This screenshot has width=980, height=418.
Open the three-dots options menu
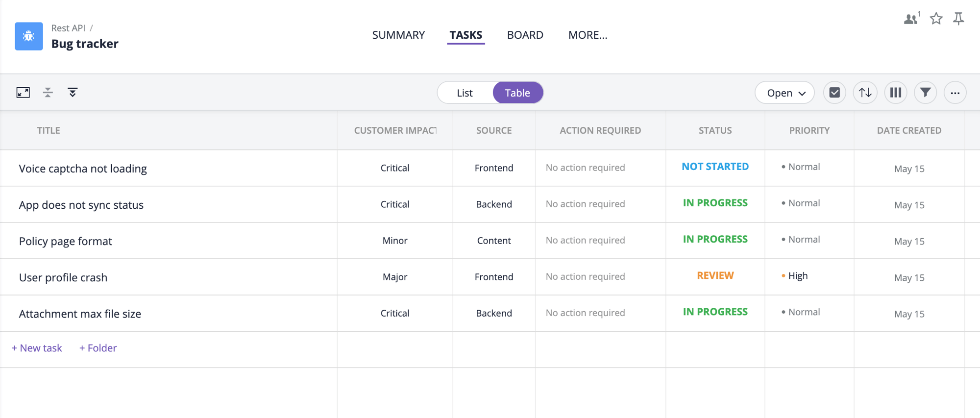click(955, 93)
